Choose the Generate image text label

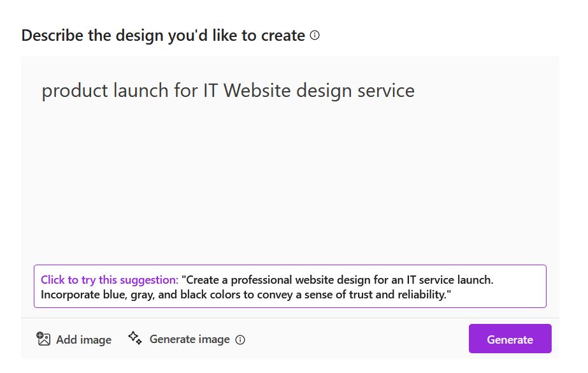(x=189, y=339)
